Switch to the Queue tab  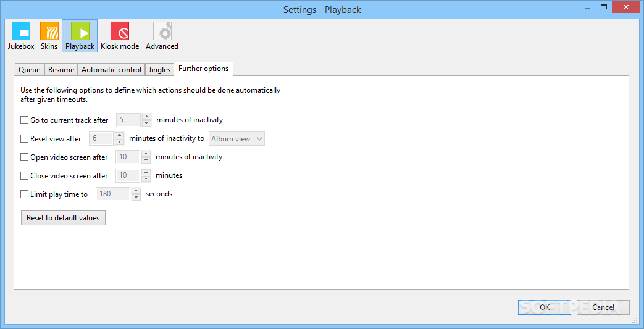pos(30,70)
